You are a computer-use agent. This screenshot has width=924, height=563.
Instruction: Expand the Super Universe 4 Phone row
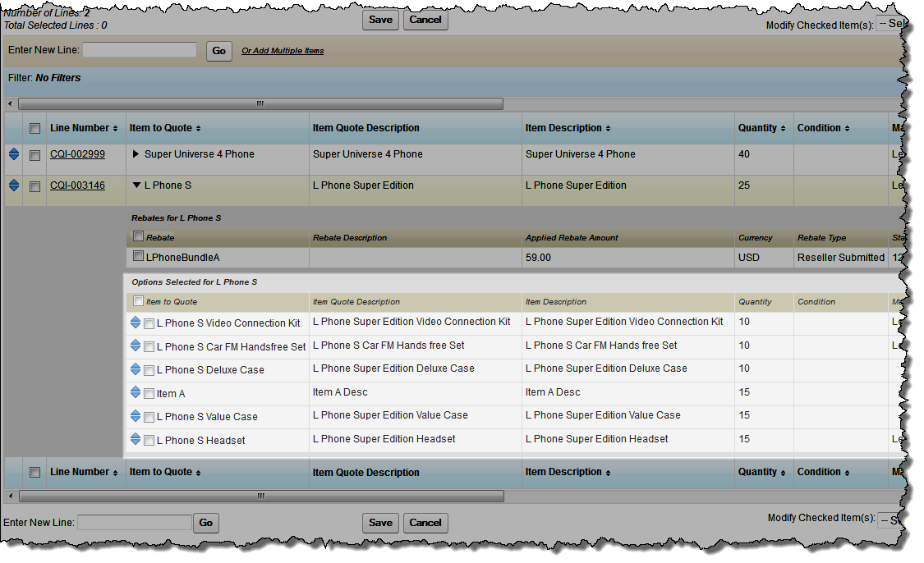tap(136, 154)
